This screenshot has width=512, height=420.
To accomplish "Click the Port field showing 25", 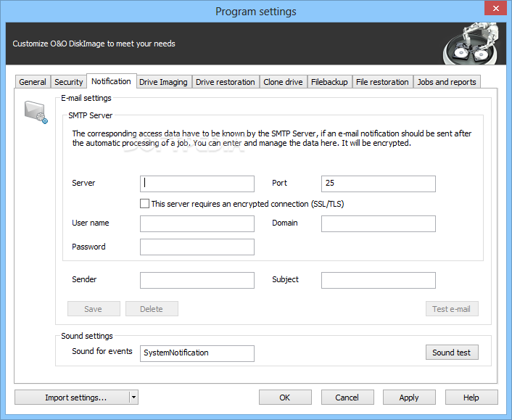I will pos(378,184).
